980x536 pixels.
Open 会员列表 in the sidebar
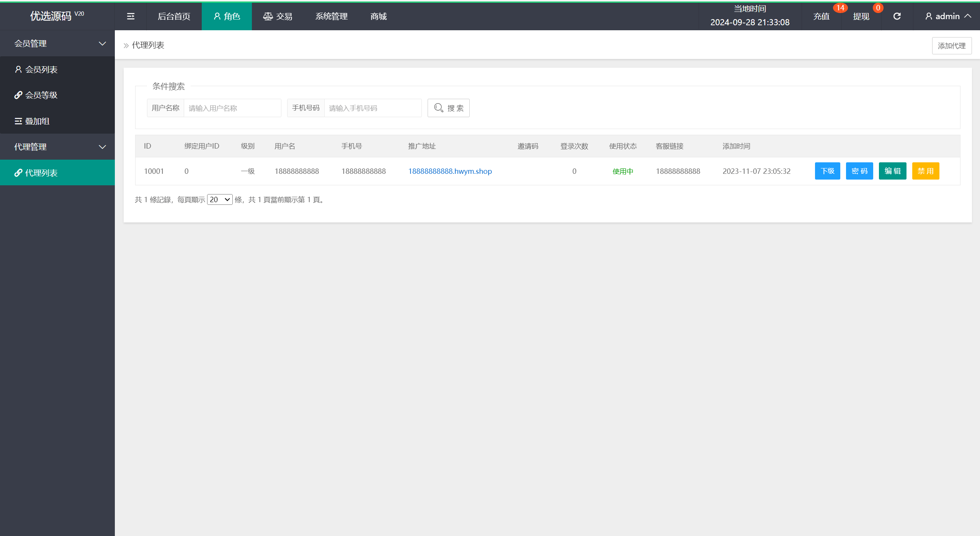[41, 70]
